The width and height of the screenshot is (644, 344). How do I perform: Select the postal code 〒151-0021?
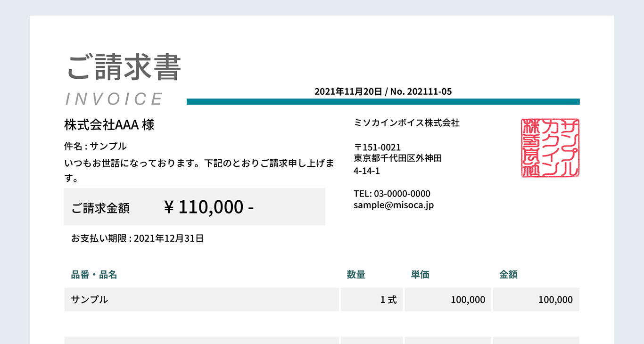377,147
